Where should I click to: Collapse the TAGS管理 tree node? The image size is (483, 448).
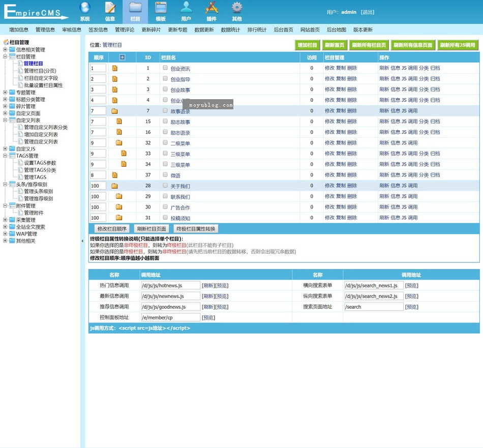[x=5, y=156]
